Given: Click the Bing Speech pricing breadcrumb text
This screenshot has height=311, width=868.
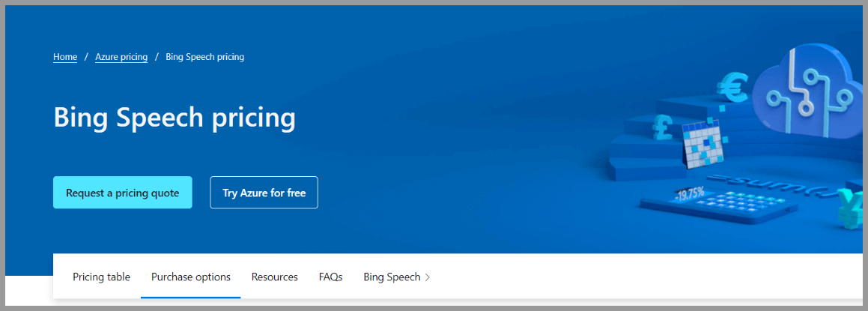Looking at the screenshot, I should point(204,57).
